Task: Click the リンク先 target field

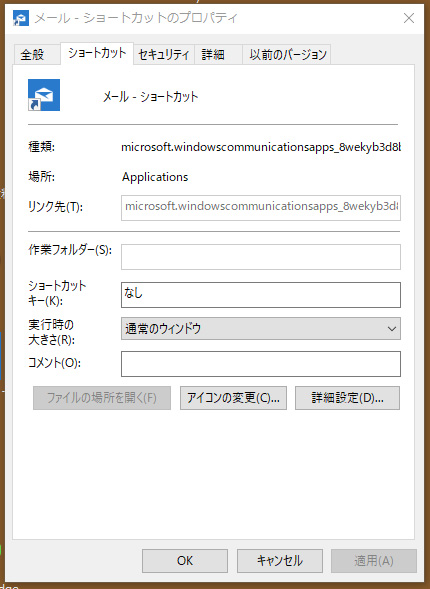Action: click(x=261, y=208)
